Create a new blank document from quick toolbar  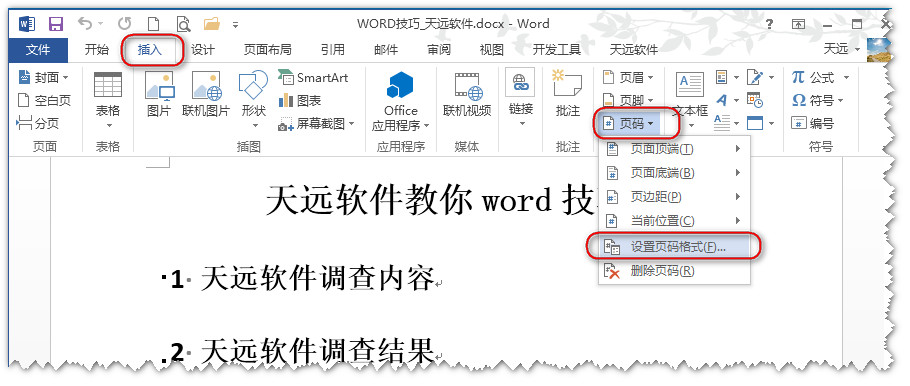pos(153,24)
